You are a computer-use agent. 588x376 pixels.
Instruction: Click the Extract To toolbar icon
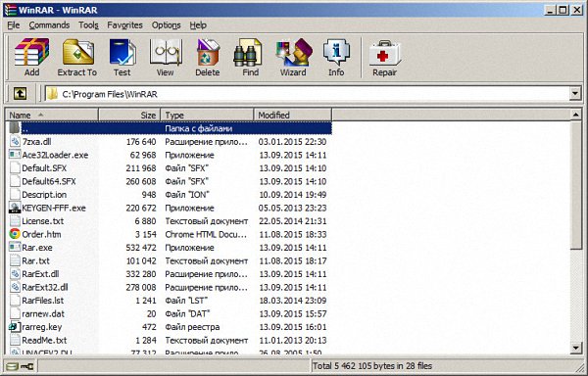[x=78, y=51]
